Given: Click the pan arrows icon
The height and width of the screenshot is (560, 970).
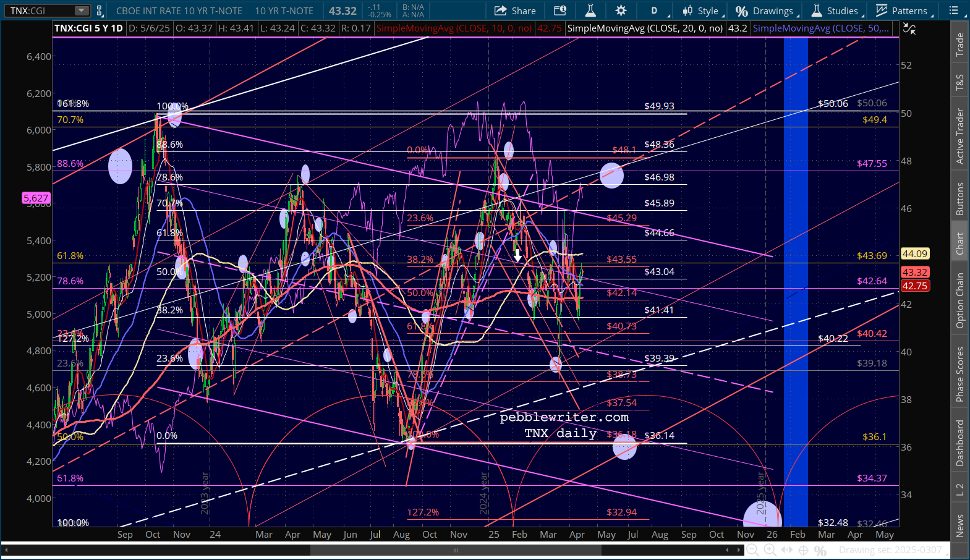Looking at the screenshot, I should click(786, 550).
